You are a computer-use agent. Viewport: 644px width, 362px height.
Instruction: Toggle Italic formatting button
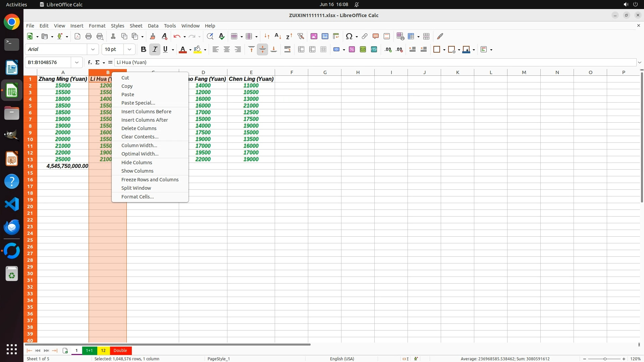(x=155, y=49)
